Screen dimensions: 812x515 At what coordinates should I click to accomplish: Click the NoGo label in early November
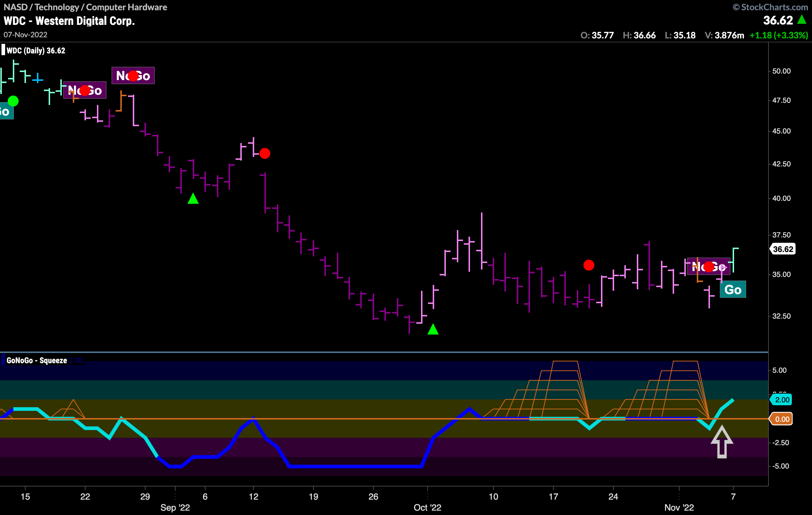(708, 266)
